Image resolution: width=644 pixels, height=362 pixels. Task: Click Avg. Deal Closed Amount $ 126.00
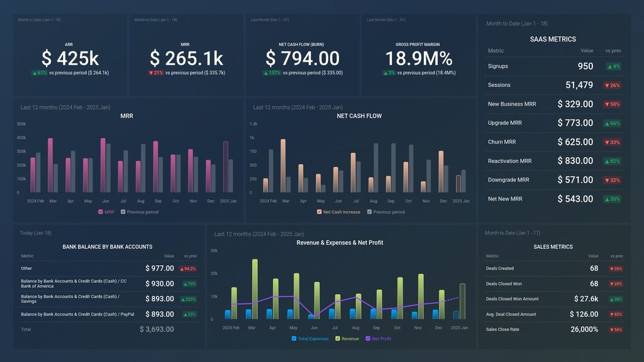(x=584, y=314)
